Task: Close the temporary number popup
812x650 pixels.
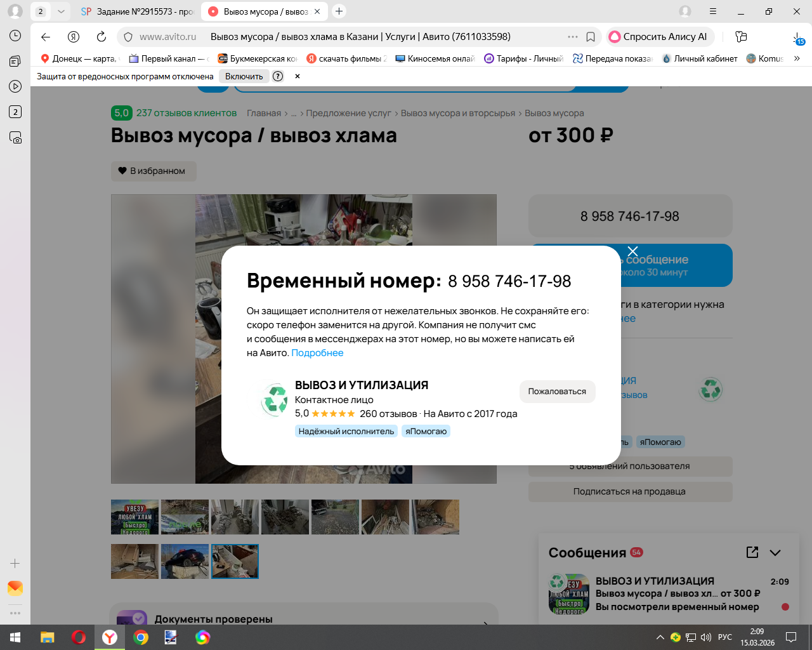Action: 632,251
